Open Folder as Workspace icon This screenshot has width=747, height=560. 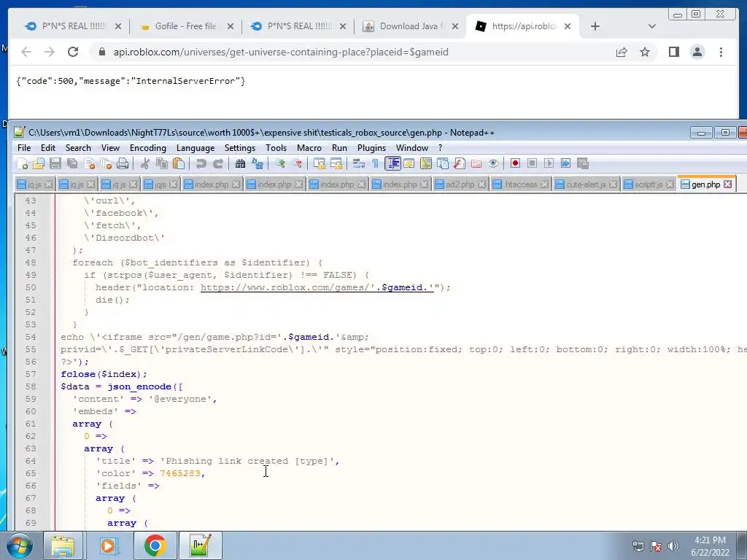click(476, 164)
